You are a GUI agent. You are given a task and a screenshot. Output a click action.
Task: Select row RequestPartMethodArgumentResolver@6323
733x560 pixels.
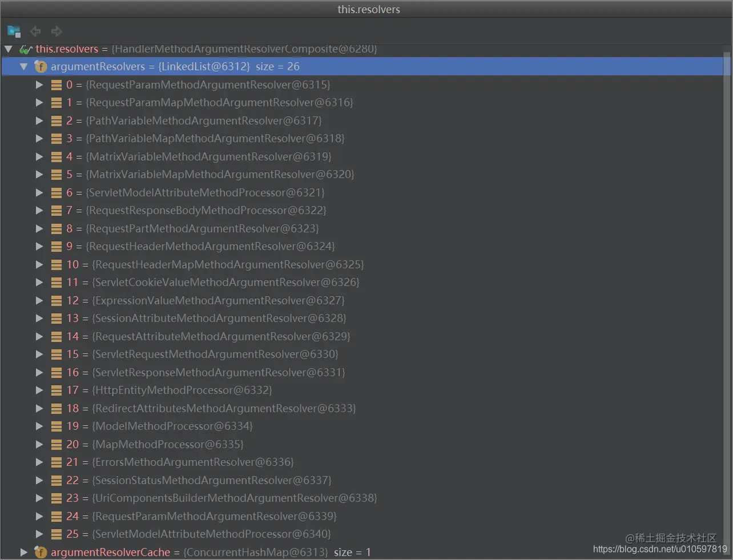click(362, 228)
